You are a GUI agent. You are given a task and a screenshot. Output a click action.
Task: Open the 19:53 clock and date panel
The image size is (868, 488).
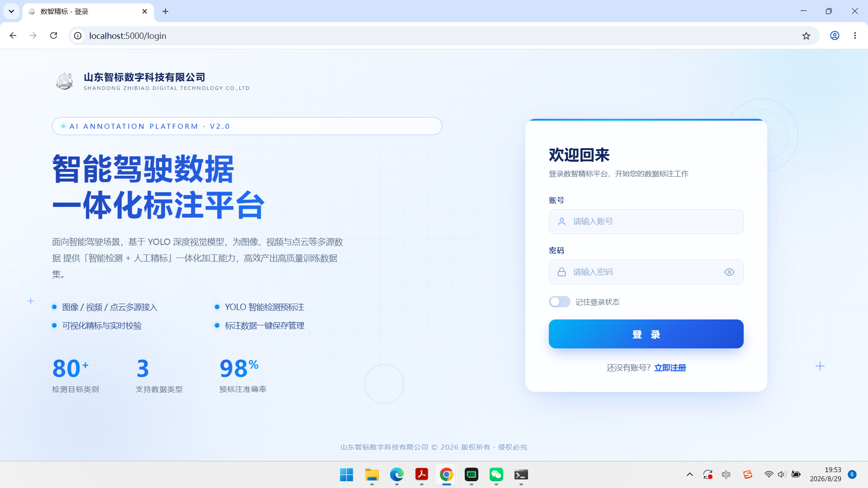coord(826,474)
